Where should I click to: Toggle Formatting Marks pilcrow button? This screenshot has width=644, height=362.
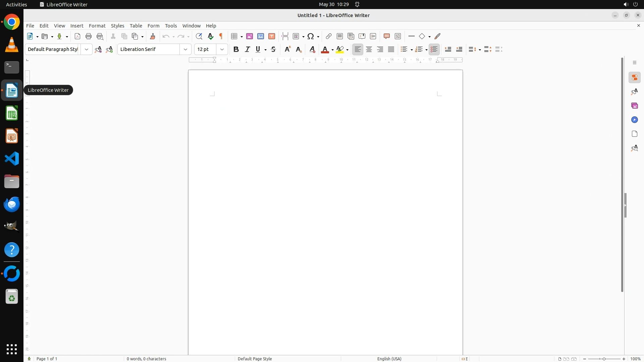pos(221,36)
